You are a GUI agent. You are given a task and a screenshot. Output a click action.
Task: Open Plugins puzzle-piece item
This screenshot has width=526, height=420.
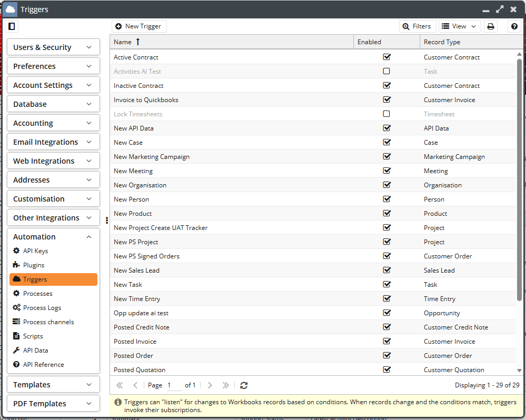click(x=33, y=265)
